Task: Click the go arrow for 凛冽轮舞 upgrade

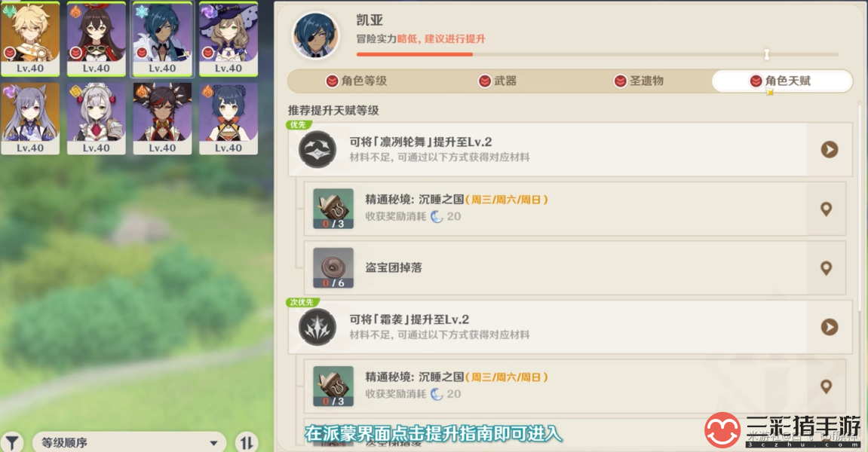Action: pyautogui.click(x=830, y=149)
